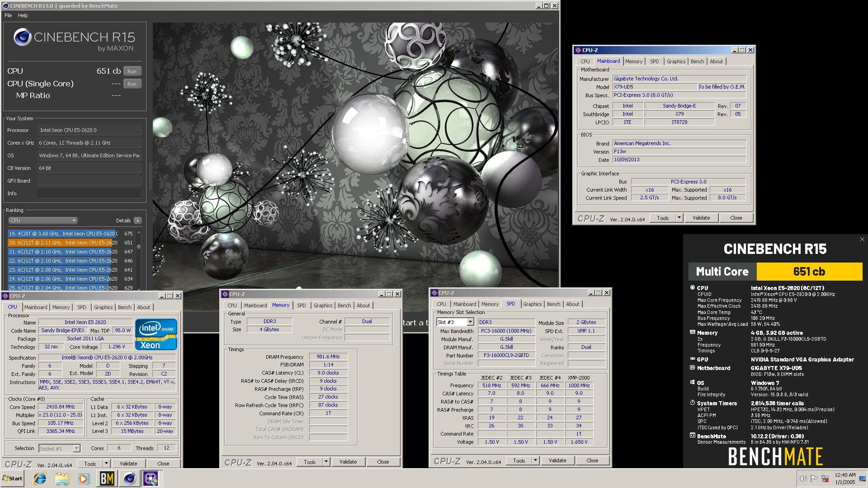Switch to CPU-Z taskbar icon

point(151,479)
